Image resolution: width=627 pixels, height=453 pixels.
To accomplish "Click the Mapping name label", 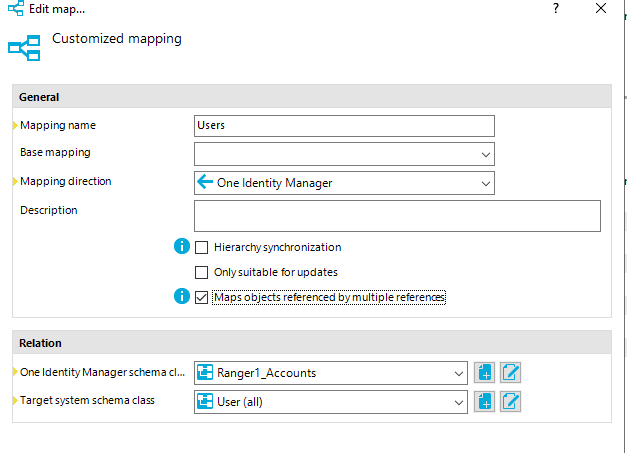I will coord(58,125).
